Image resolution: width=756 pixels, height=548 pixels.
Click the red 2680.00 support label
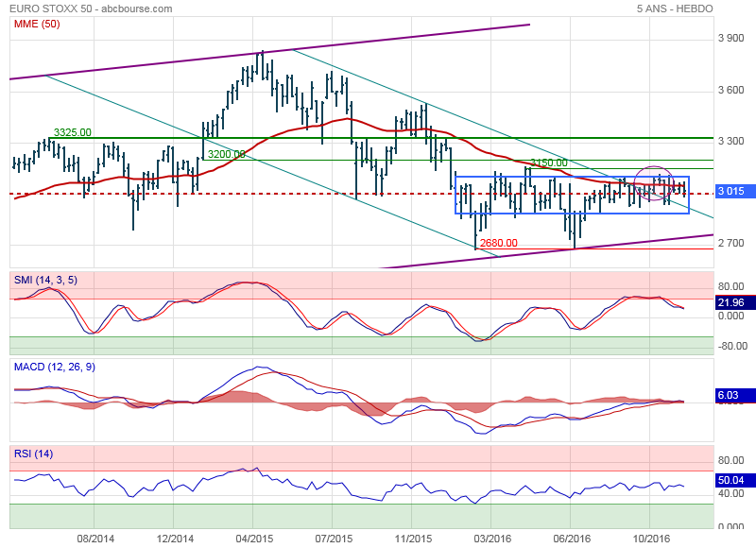(x=499, y=243)
